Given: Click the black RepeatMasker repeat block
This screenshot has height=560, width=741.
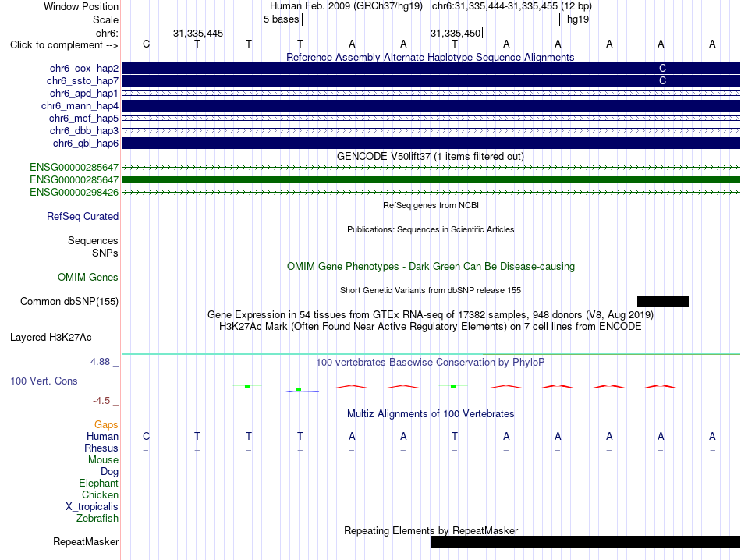Looking at the screenshot, I should 586,541.
